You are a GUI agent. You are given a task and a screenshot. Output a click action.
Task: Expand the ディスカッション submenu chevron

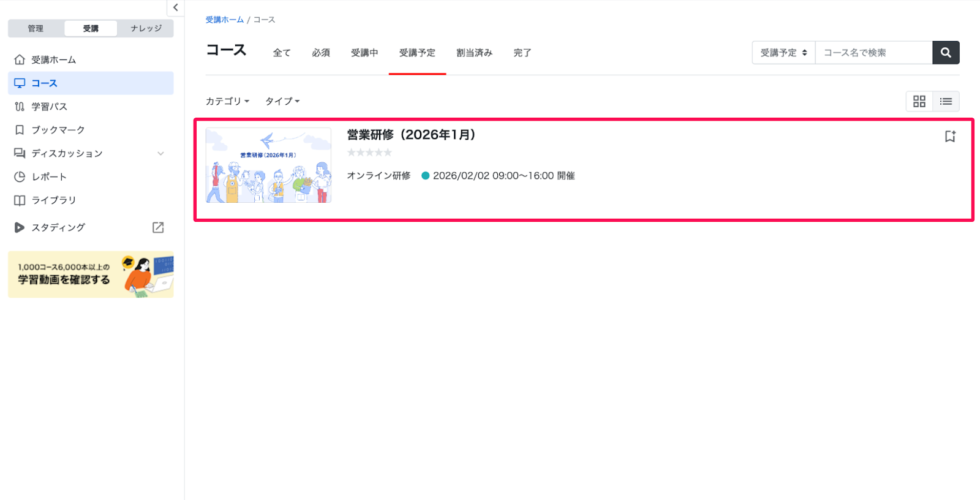[x=160, y=153]
